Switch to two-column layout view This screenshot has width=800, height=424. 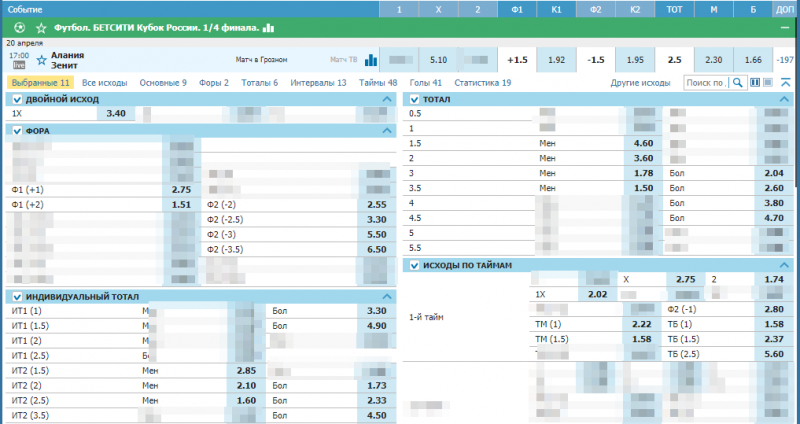[755, 83]
